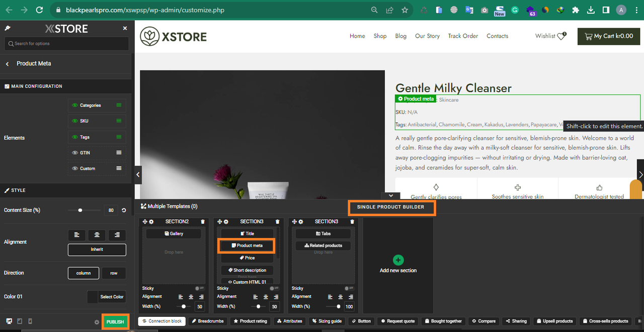The width and height of the screenshot is (644, 332).
Task: Switch to mobile preview mode
Action: click(30, 321)
